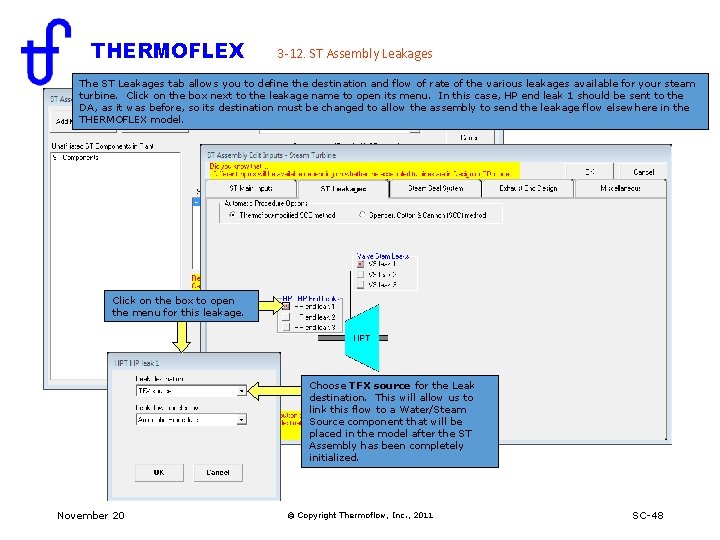This screenshot has width=720, height=540.
Task: Click Cancel in HPT HP leak 1 dialog
Action: click(x=218, y=472)
